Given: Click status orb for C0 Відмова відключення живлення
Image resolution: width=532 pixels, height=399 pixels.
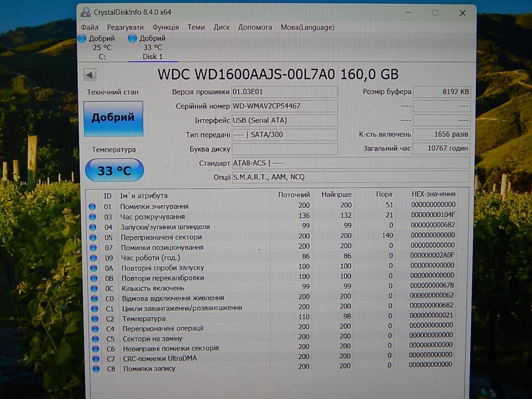Looking at the screenshot, I should tap(95, 299).
